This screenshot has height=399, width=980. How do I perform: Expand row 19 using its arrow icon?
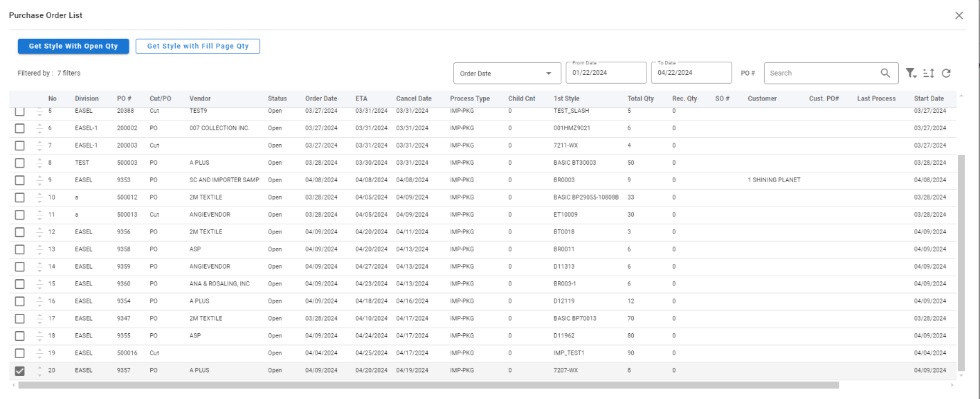point(39,353)
